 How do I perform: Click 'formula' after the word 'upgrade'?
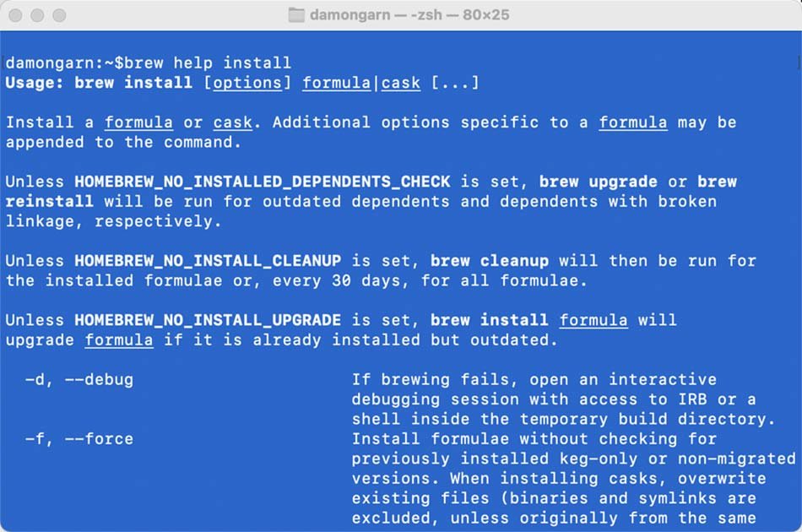[x=119, y=340]
